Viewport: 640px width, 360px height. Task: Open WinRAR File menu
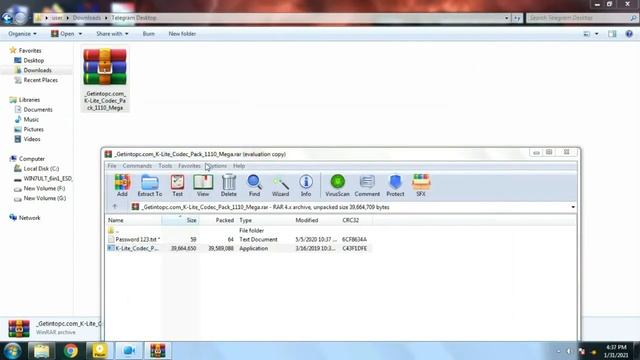[112, 166]
